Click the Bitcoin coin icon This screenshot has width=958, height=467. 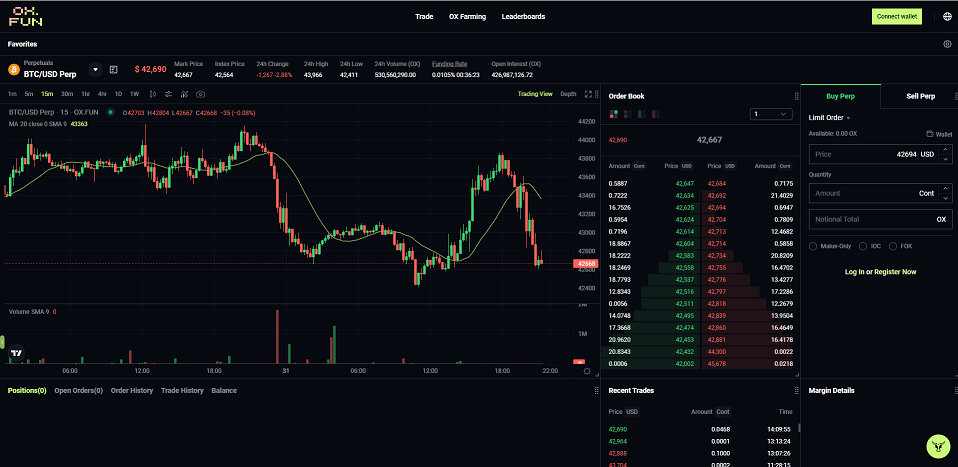pyautogui.click(x=14, y=69)
